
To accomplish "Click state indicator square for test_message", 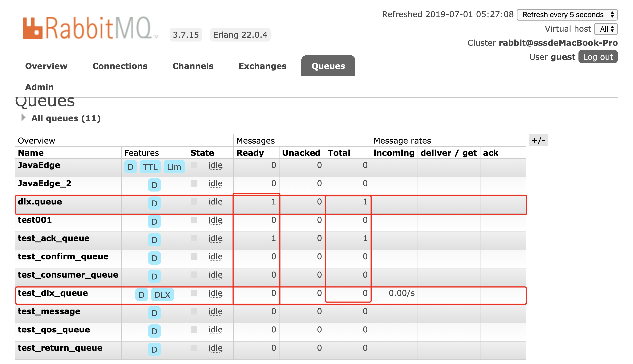I will tap(194, 311).
